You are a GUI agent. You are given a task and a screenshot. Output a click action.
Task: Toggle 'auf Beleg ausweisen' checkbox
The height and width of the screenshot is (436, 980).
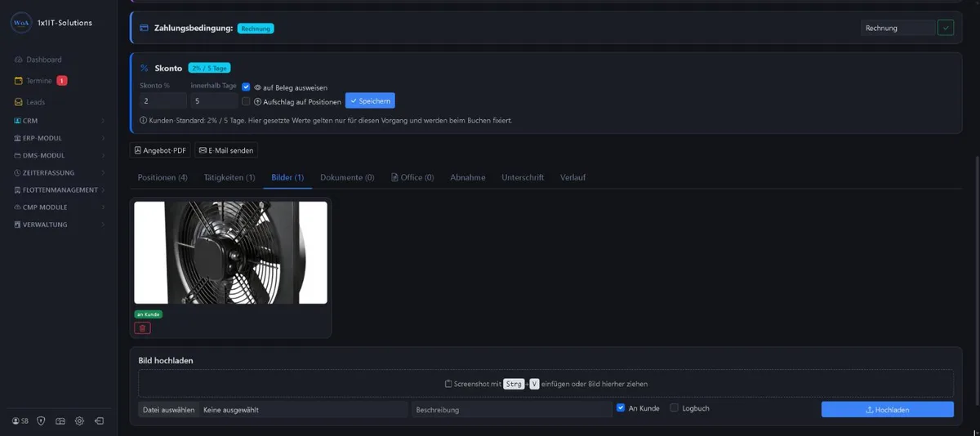point(246,87)
